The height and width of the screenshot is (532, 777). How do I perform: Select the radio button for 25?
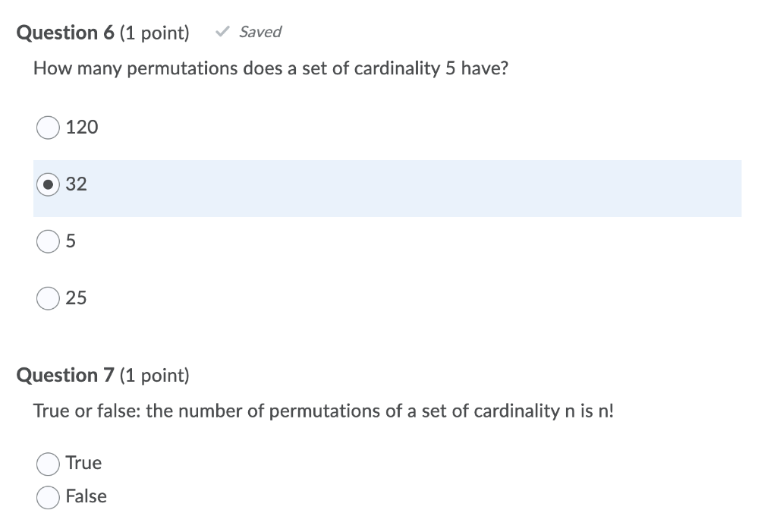[x=47, y=298]
